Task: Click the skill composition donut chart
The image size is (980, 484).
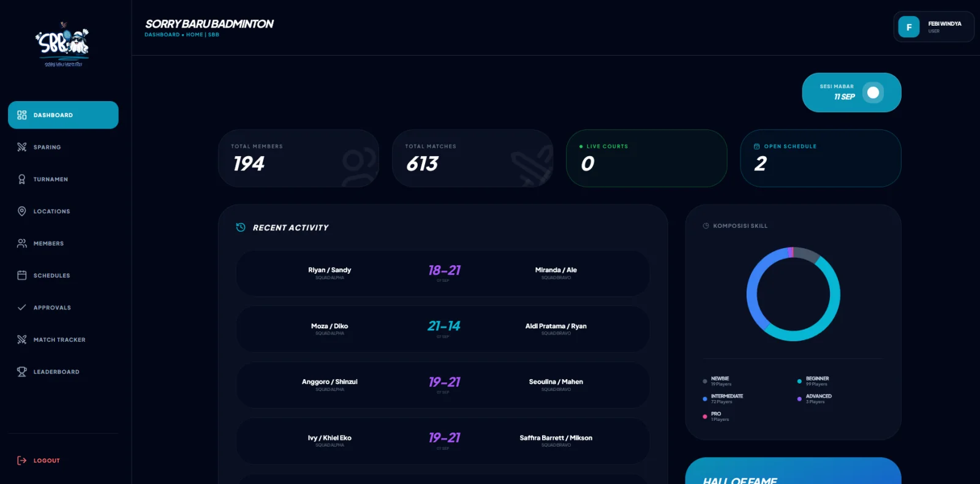Action: tap(793, 294)
